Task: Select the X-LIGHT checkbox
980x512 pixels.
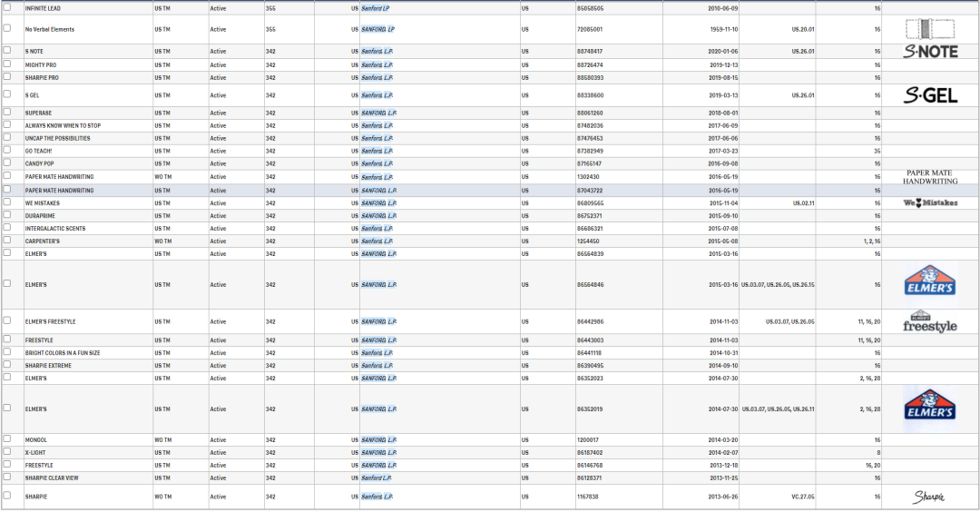Action: pos(7,451)
